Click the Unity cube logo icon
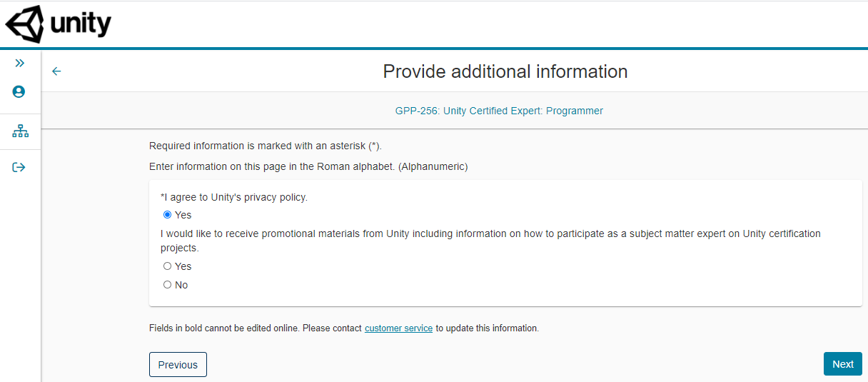The height and width of the screenshot is (382, 868). 24,24
